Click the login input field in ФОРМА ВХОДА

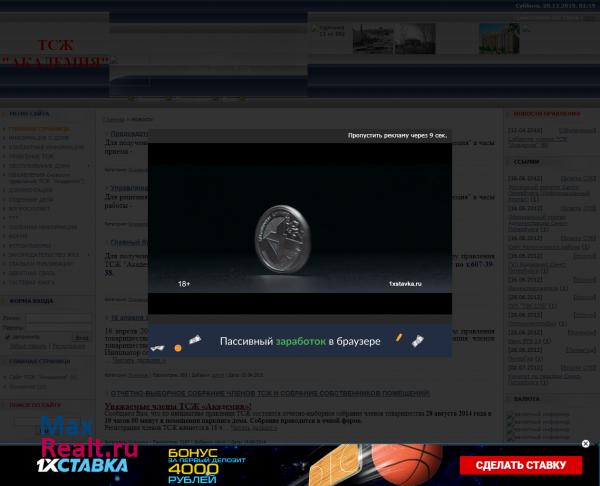coord(59,318)
